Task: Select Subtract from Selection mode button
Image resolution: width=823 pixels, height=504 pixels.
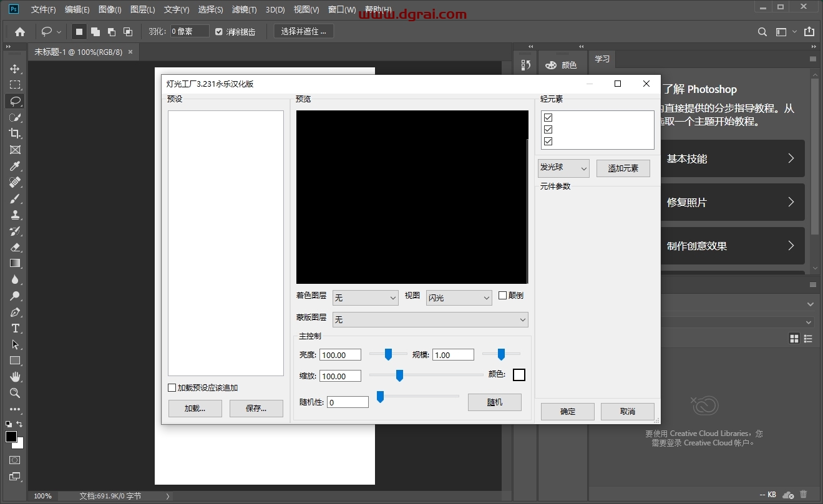Action: [x=112, y=31]
